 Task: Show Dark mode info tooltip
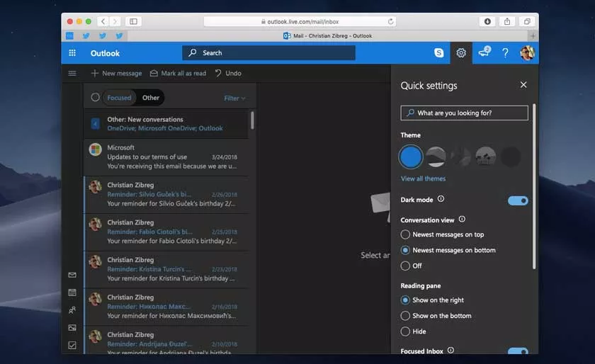[x=441, y=199]
